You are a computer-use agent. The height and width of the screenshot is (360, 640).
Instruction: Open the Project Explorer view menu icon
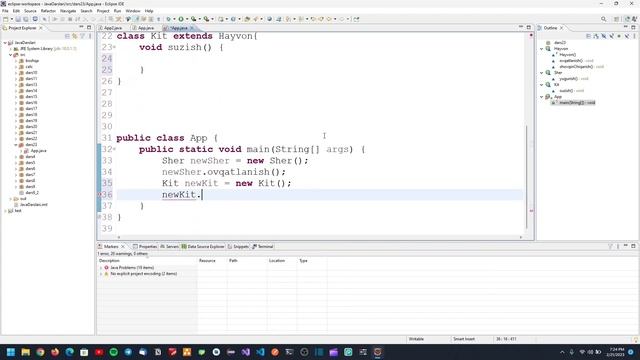coord(90,36)
